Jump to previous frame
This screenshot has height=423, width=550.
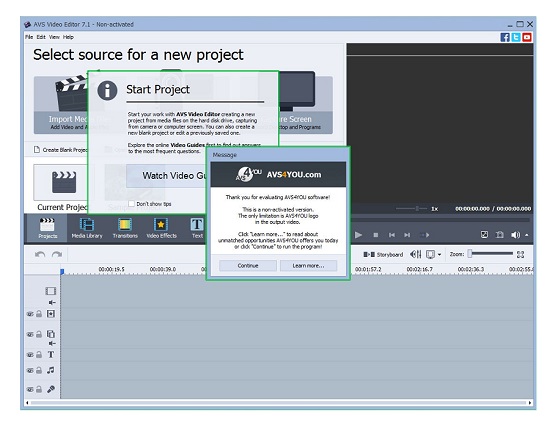pos(392,235)
